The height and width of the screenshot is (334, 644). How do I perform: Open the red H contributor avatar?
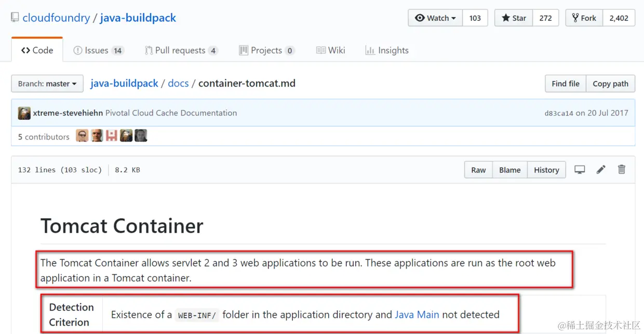tap(112, 136)
